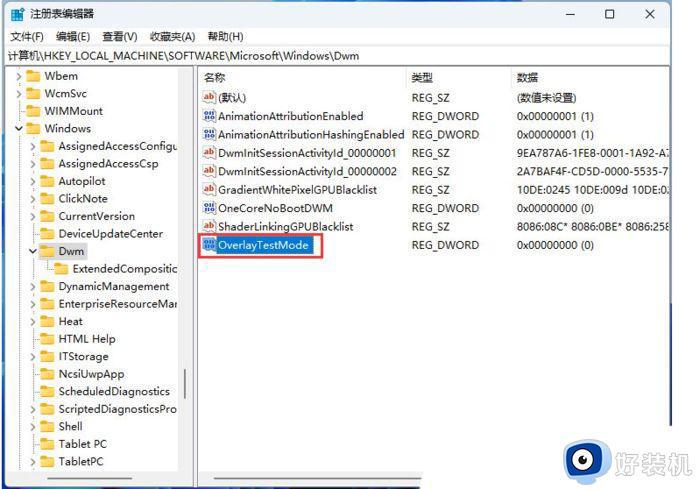Select the WcmSvc folder icon
Image resolution: width=700 pixels, height=489 pixels.
(33, 93)
